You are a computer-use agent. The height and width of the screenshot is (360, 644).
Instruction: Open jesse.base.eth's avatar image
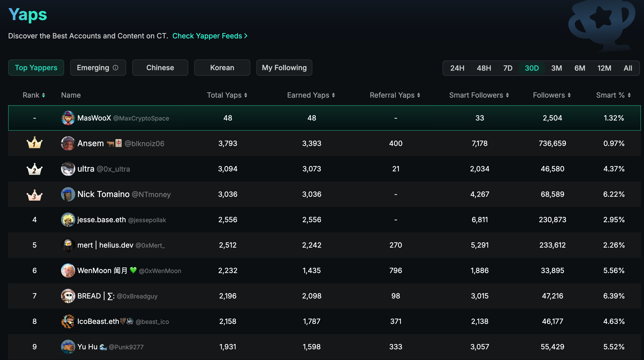point(68,220)
